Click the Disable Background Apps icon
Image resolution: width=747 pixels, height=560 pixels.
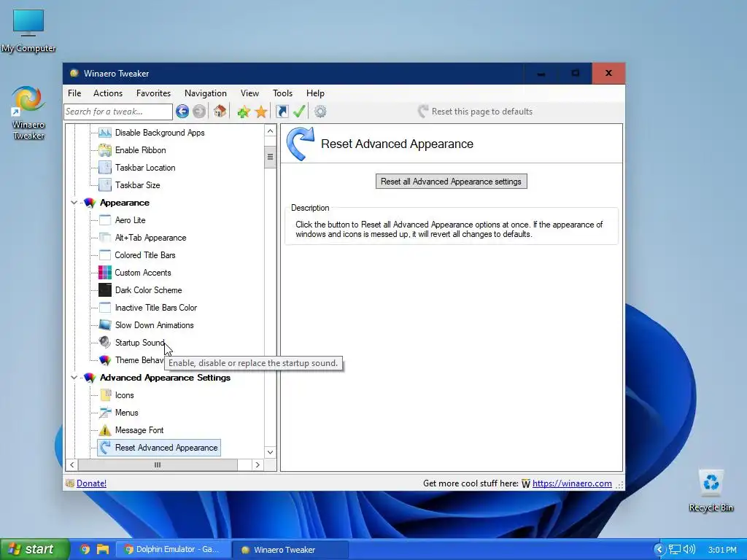105,133
